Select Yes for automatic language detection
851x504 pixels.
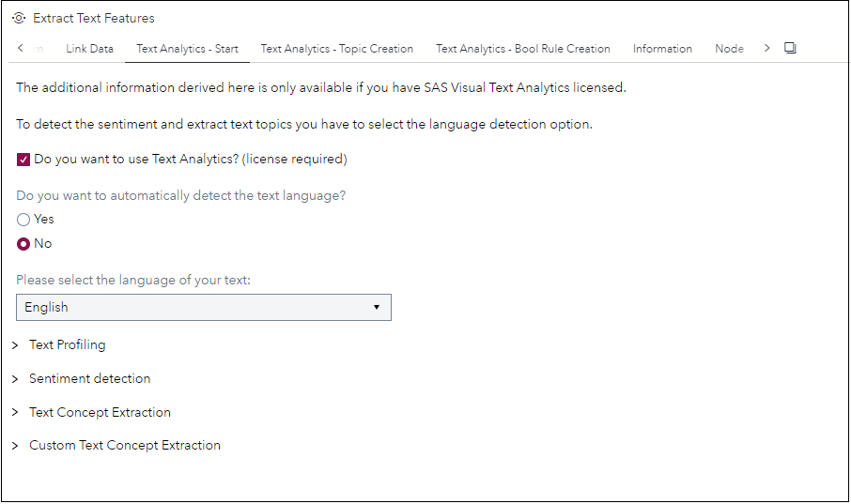23,220
